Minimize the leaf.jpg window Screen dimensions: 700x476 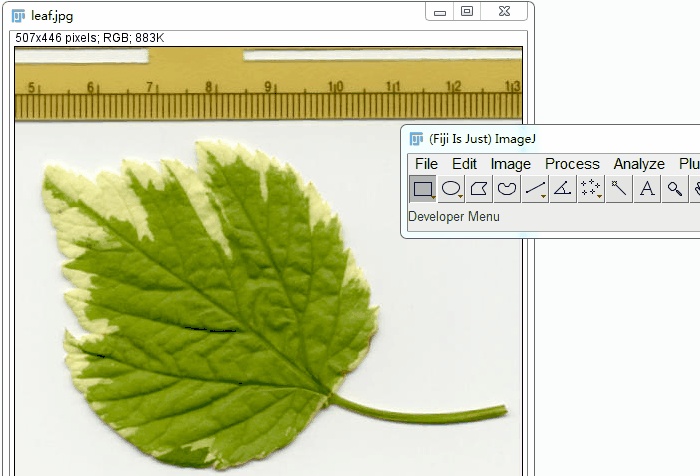coord(440,12)
